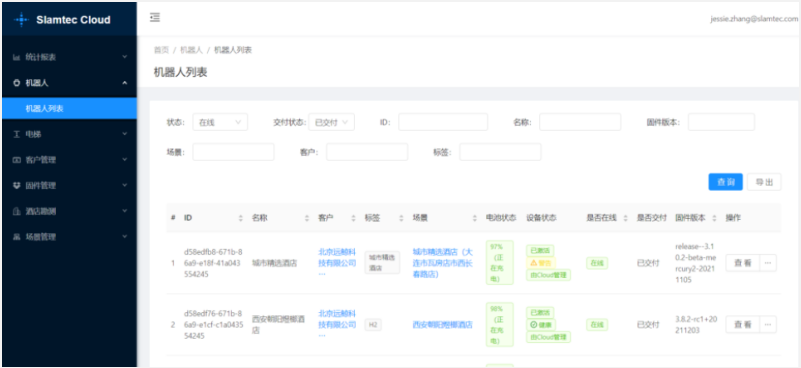This screenshot has width=801, height=368.
Task: Click the 导出 export button
Action: click(x=764, y=182)
